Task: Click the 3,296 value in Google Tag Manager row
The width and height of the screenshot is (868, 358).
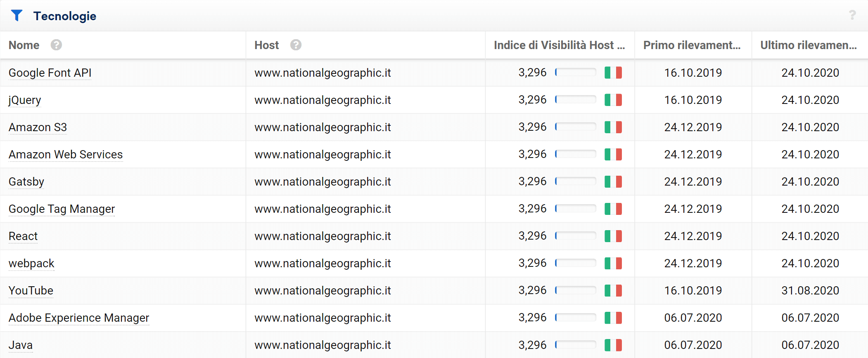Action: (x=532, y=209)
